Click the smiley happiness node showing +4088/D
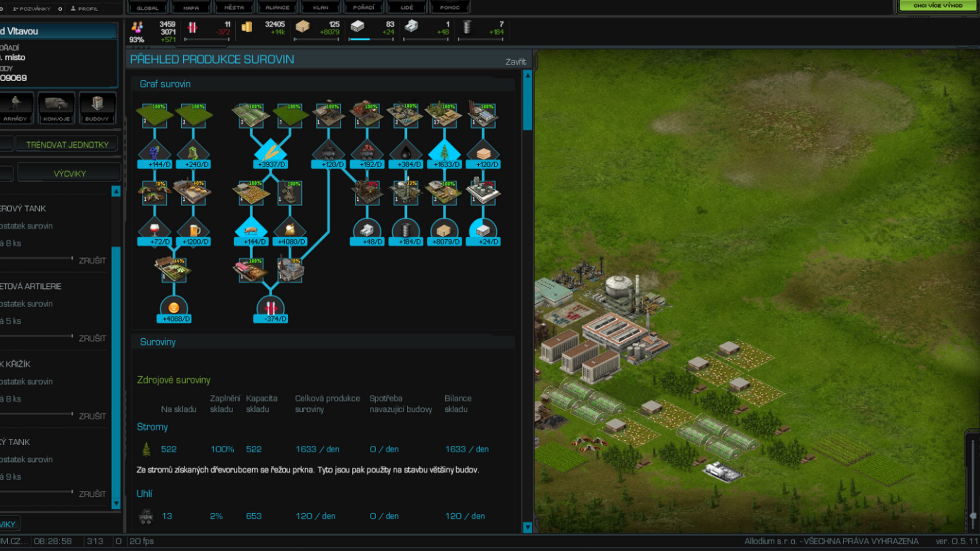980x551 pixels. click(174, 308)
